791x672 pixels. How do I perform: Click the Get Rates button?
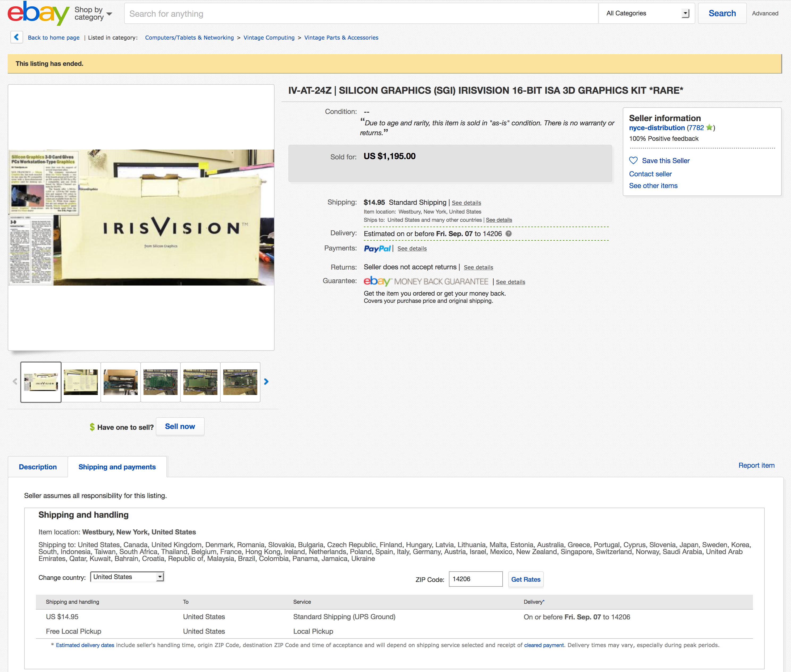(x=525, y=579)
